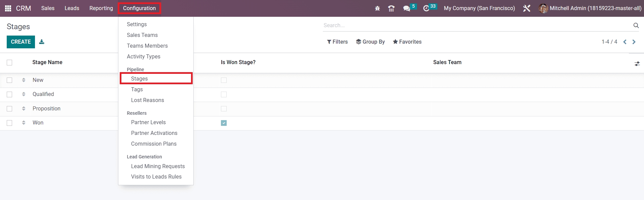The height and width of the screenshot is (200, 644).
Task: Tick the select-all header checkbox
Action: pyautogui.click(x=9, y=62)
